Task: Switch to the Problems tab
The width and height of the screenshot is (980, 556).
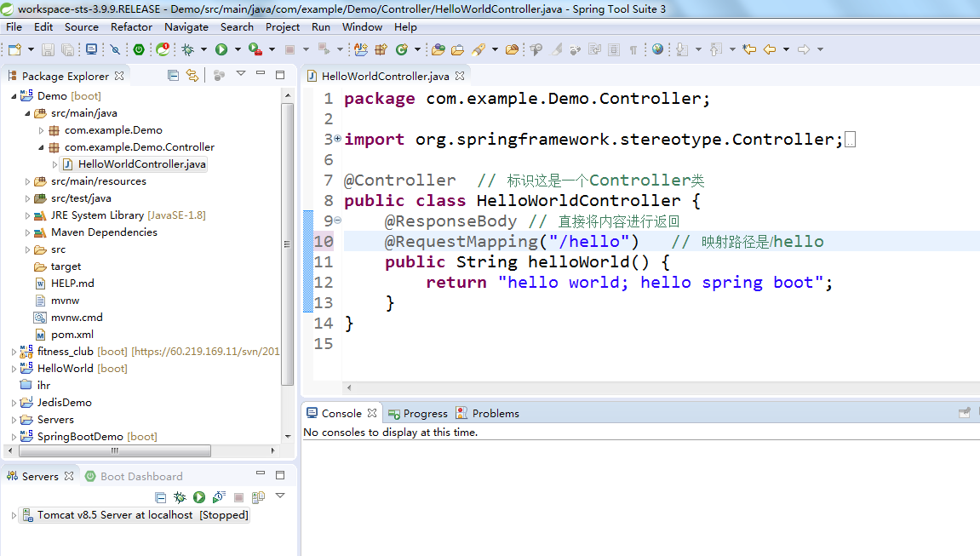Action: tap(488, 413)
